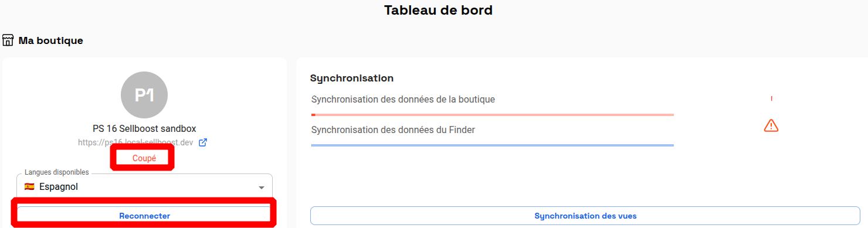The height and width of the screenshot is (228, 868).
Task: Click the Tableau de bord page title
Action: (438, 10)
